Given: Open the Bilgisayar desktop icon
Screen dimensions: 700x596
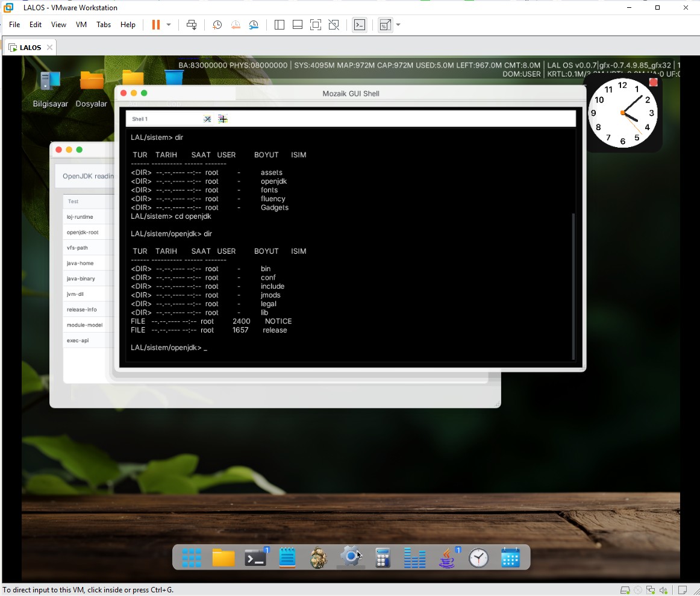Looking at the screenshot, I should pyautogui.click(x=50, y=90).
